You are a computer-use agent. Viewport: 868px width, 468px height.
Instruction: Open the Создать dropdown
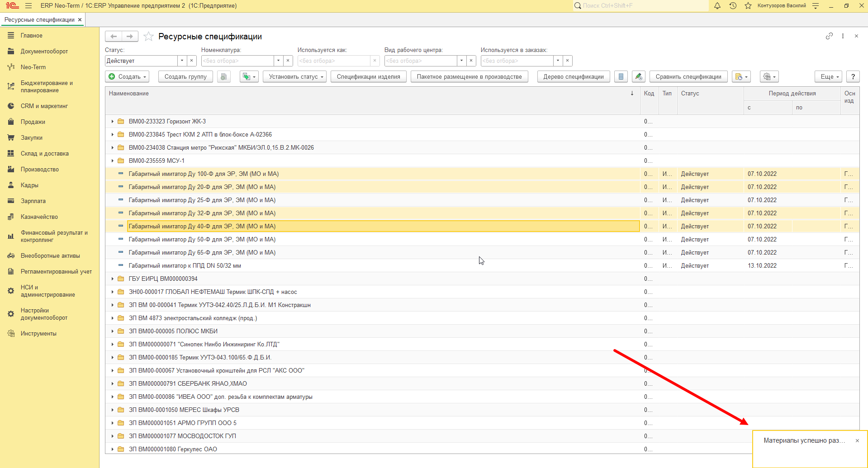(128, 77)
